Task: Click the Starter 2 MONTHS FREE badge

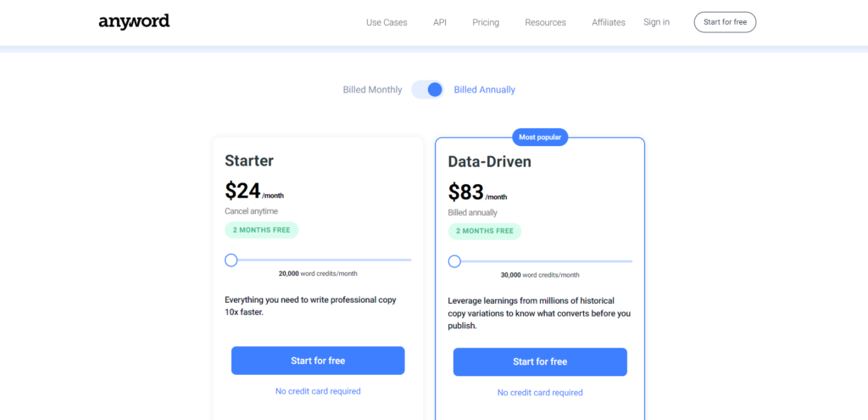Action: (x=261, y=230)
